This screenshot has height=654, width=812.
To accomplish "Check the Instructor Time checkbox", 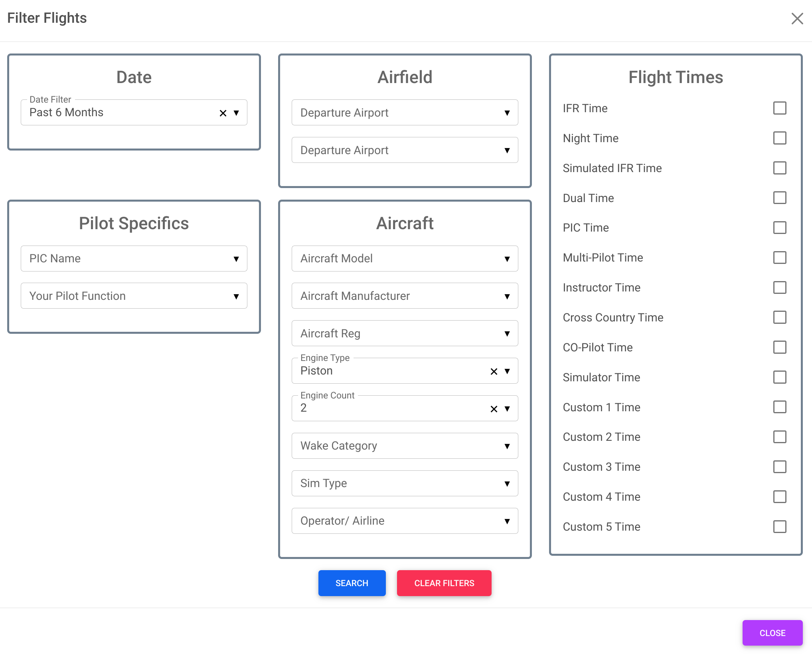I will pyautogui.click(x=780, y=287).
